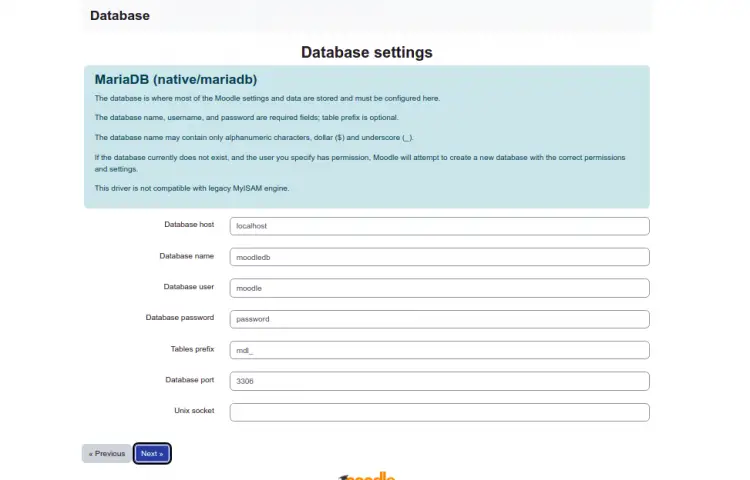Click the MariaDB (native/mariadb) heading
750x480 pixels.
176,79
